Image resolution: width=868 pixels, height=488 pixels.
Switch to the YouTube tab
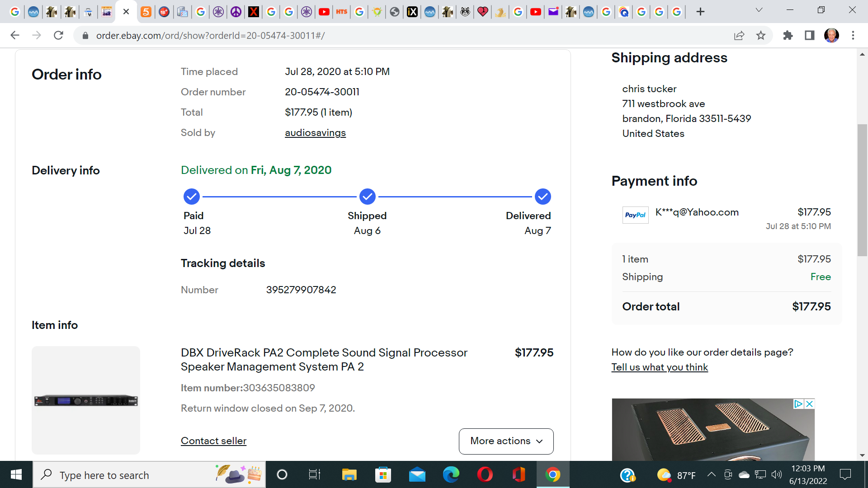(x=324, y=12)
